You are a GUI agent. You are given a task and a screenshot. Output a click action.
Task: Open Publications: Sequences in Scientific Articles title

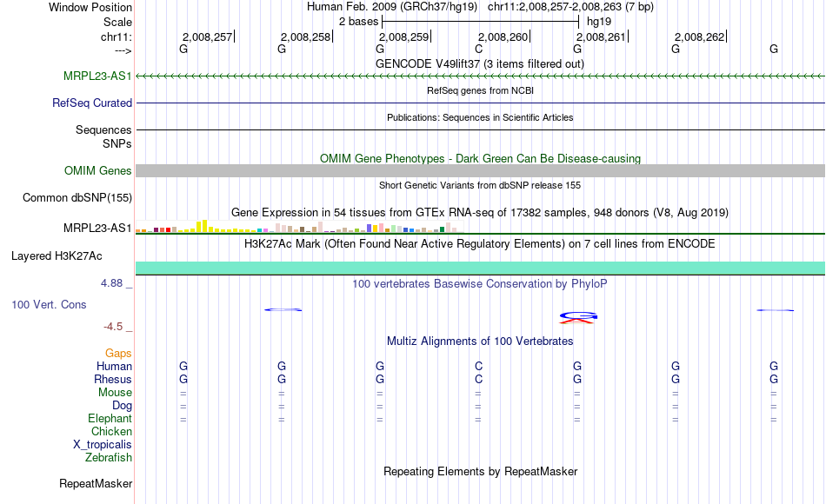tap(480, 117)
